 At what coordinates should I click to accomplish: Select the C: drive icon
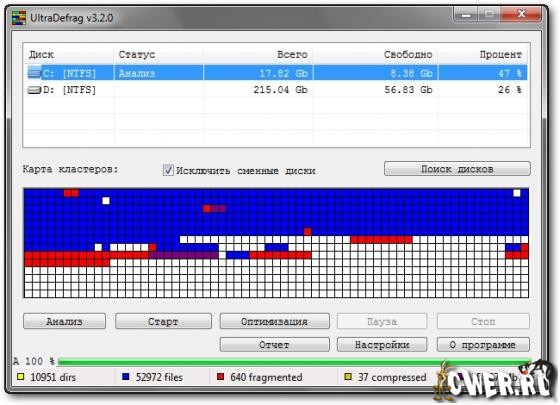[x=34, y=73]
